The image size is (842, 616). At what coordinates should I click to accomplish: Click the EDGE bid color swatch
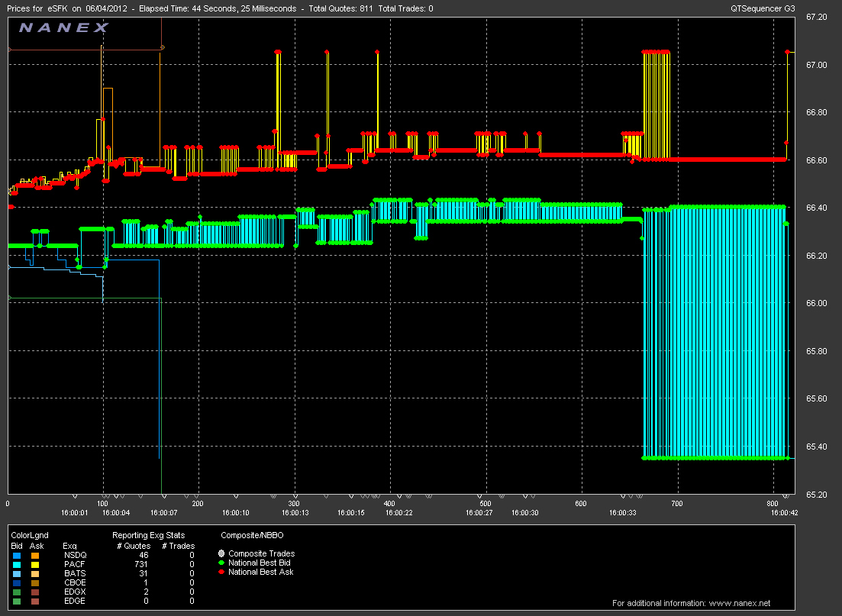click(17, 601)
